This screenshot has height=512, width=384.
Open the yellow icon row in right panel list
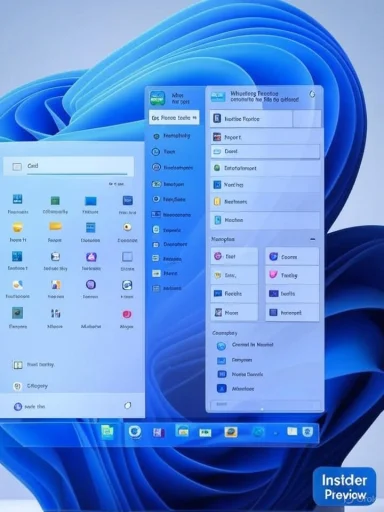click(265, 202)
